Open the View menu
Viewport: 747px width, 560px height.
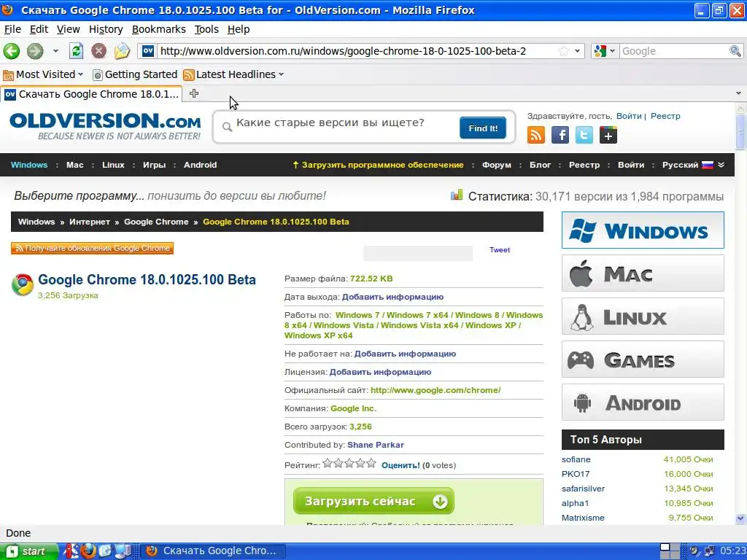coord(68,29)
